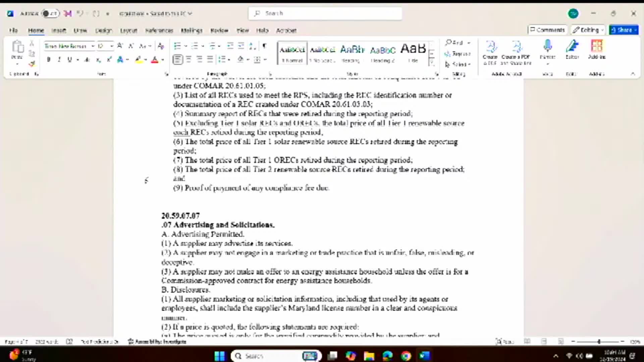
Task: Apply the Heading 2 style
Action: tap(383, 53)
